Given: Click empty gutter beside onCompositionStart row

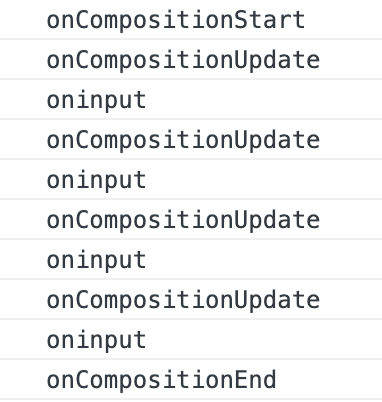Looking at the screenshot, I should pos(22,20).
